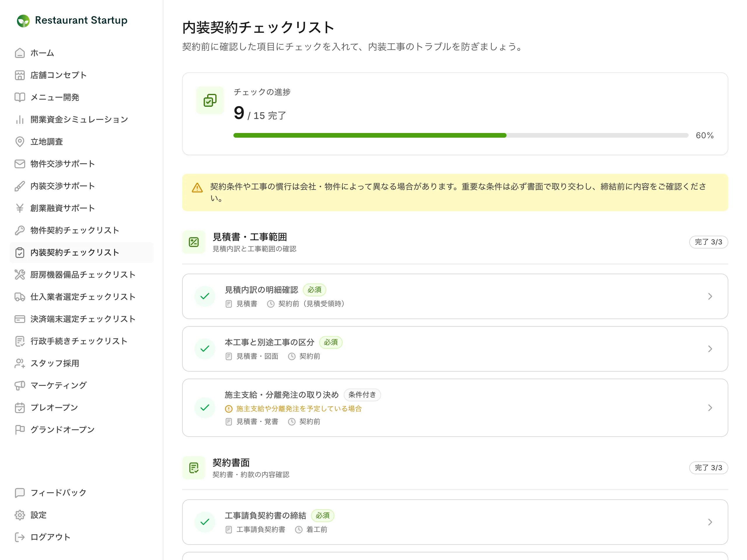Click the flag icon beside グランドオープン

(20, 430)
